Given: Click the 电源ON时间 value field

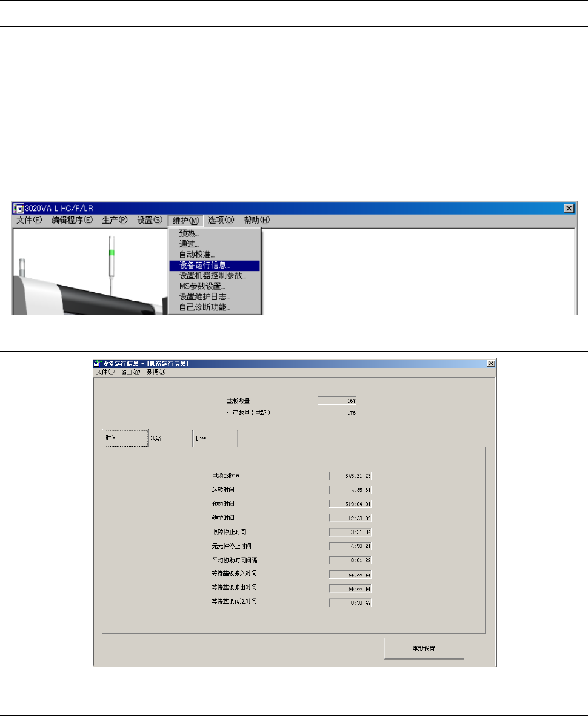Looking at the screenshot, I should point(350,476).
